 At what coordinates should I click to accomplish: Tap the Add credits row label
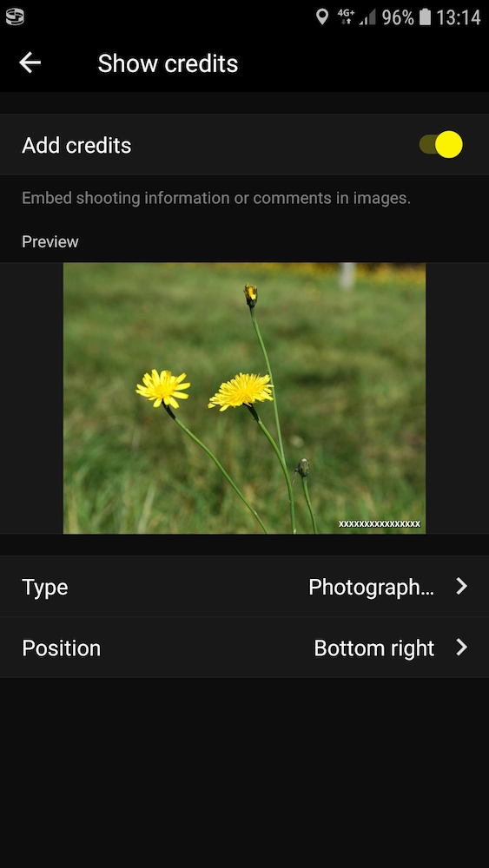(x=76, y=146)
